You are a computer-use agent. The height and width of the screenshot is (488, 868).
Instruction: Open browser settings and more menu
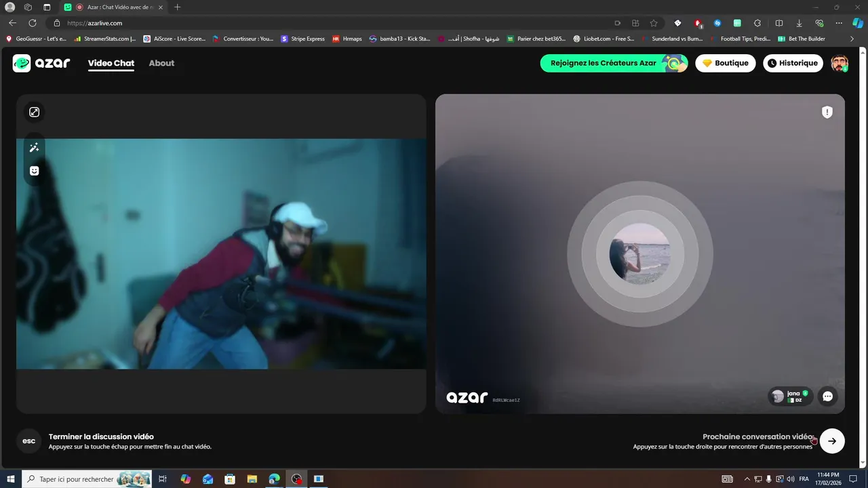tap(840, 23)
